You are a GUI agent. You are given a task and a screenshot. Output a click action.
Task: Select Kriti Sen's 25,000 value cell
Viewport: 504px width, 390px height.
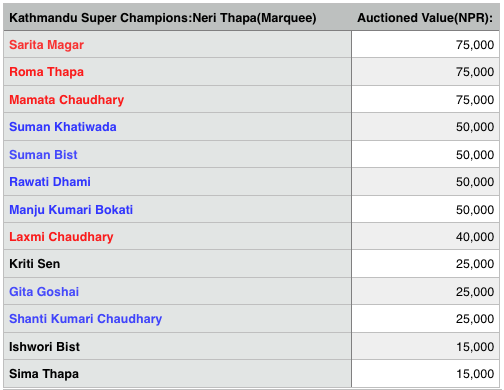[x=425, y=264]
